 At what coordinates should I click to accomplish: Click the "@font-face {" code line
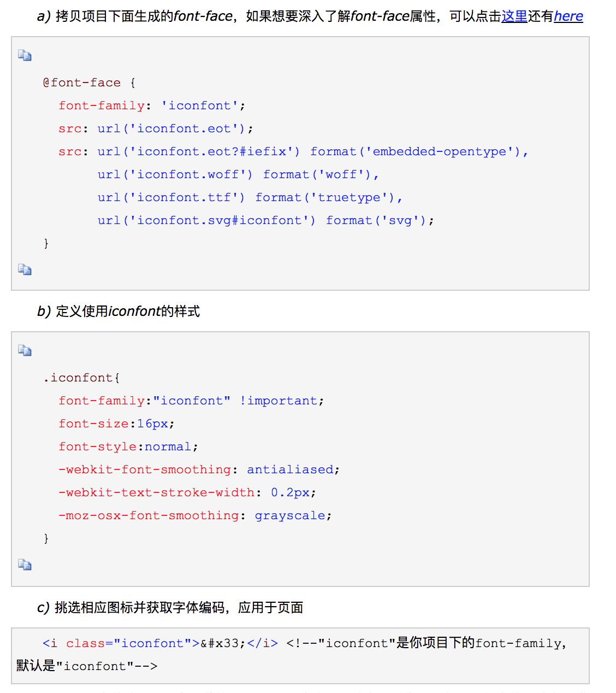[x=90, y=83]
